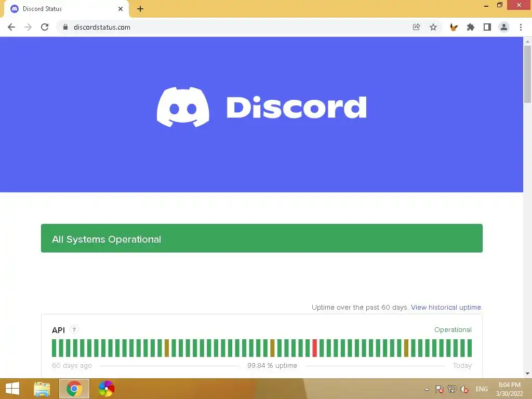The height and width of the screenshot is (399, 532).
Task: Click the browser forward arrow
Action: click(28, 27)
